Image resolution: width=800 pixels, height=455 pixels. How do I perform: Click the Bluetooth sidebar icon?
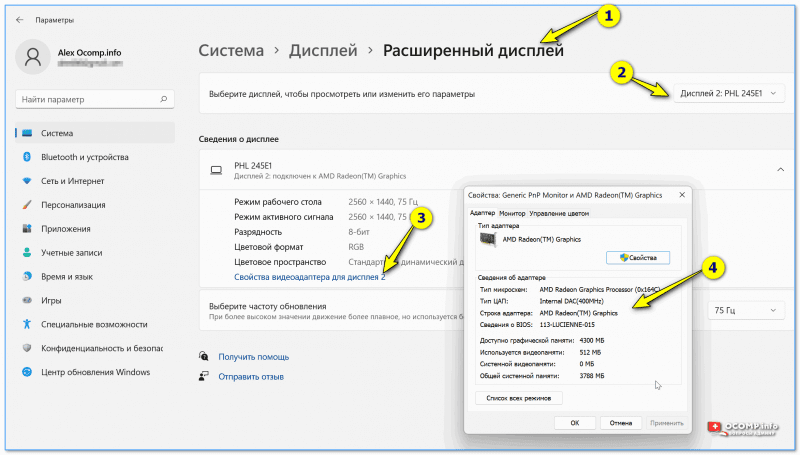pyautogui.click(x=27, y=157)
